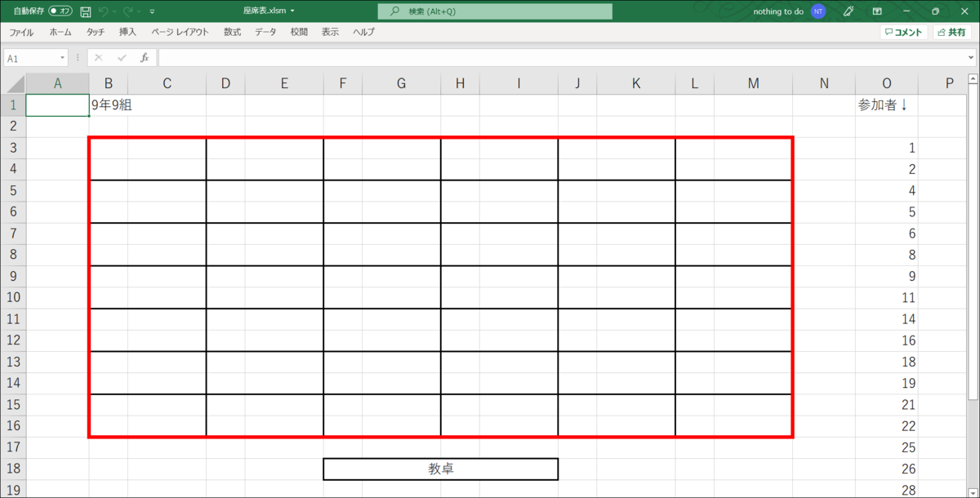Click the 参加者↓ cell
The height and width of the screenshot is (498, 980).
point(887,105)
